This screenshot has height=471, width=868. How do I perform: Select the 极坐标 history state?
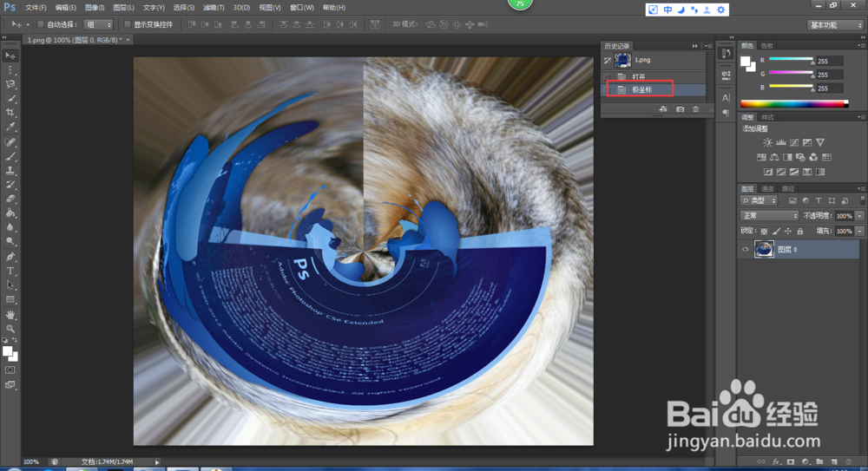(654, 89)
